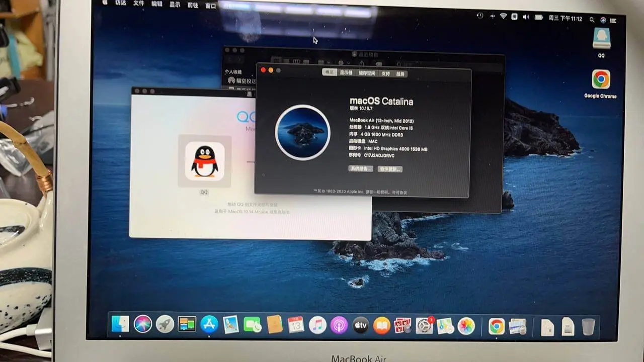Open Apple TV app in Dock
The height and width of the screenshot is (362, 644).
click(361, 326)
